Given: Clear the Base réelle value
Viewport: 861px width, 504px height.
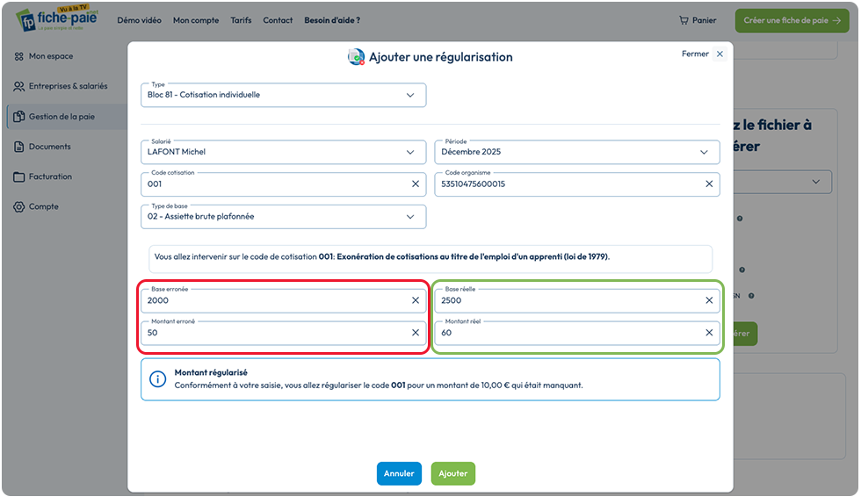Looking at the screenshot, I should 710,301.
